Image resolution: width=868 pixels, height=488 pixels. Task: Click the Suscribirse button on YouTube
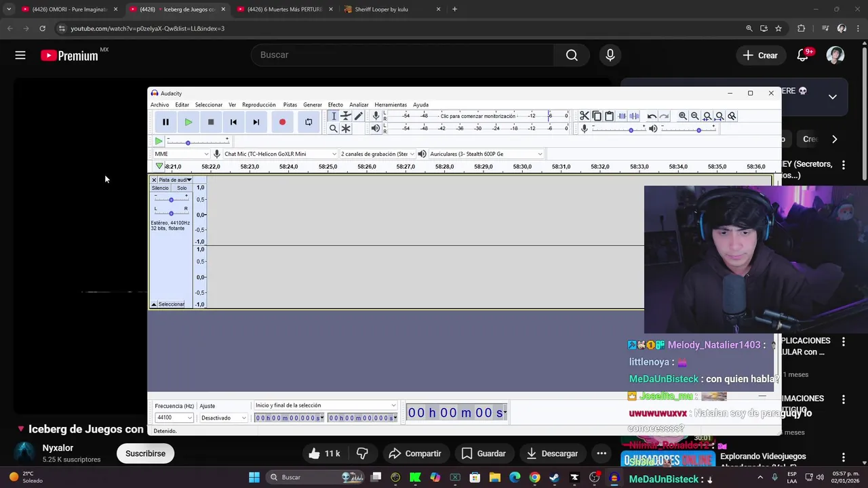click(x=145, y=453)
